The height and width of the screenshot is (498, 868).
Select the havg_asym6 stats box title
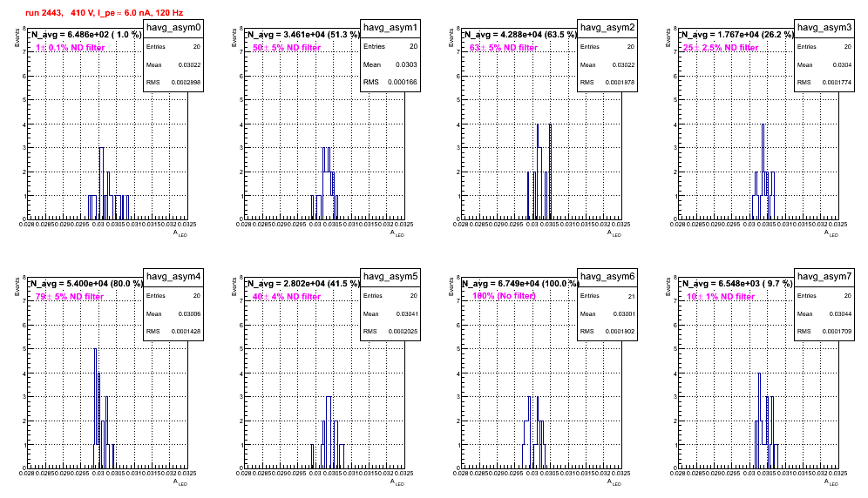607,277
